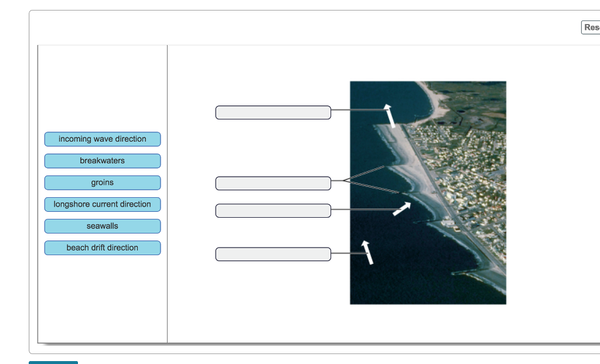Select the "beach drift direction" chip
600x364 pixels.
click(102, 248)
